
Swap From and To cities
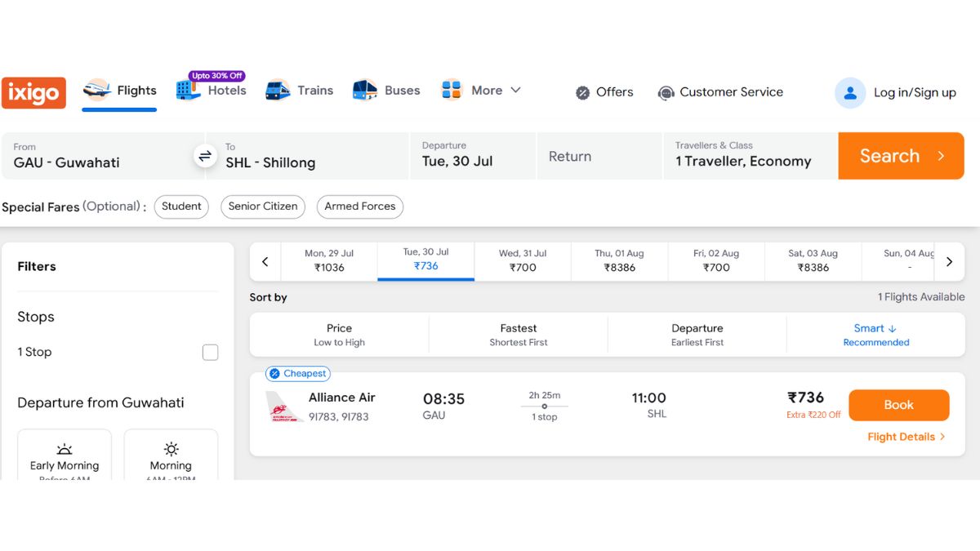tap(205, 155)
